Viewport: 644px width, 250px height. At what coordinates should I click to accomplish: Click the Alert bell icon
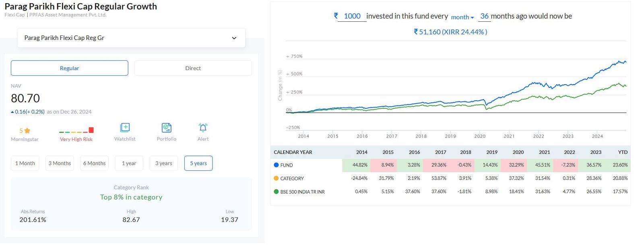[x=203, y=128]
